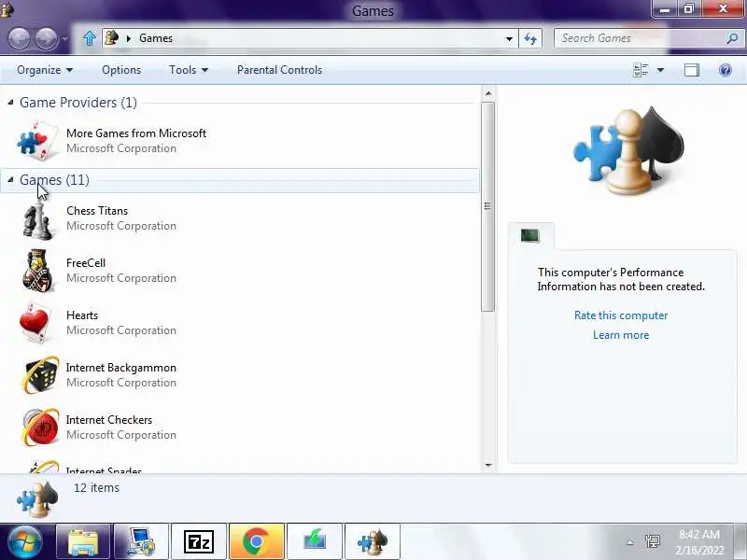
Task: Select the Internet Backgammon dice icon
Action: 40,375
